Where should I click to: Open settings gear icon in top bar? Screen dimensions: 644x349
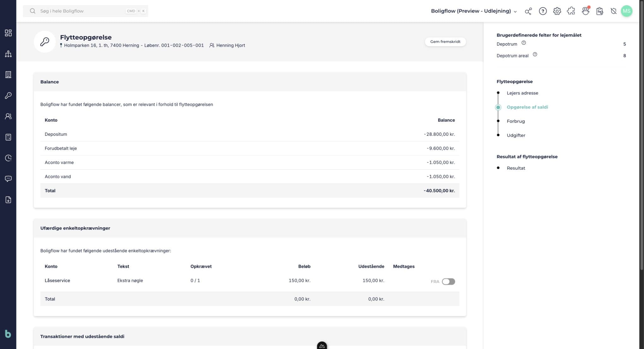(557, 11)
